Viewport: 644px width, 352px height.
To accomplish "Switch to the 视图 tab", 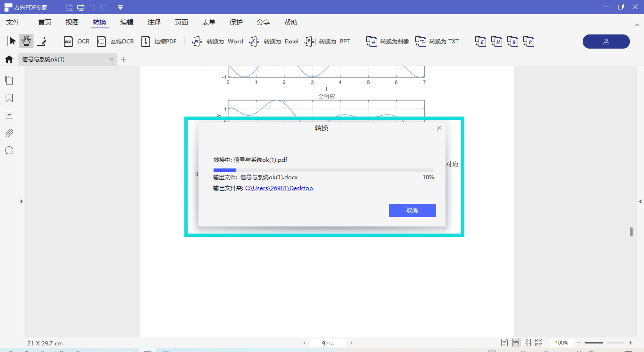I will 72,22.
